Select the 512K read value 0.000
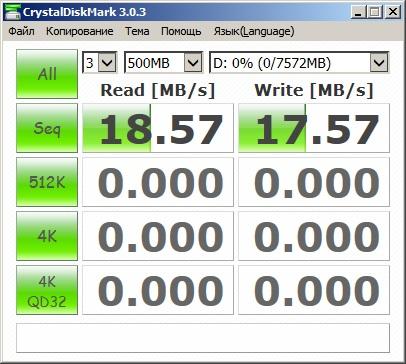The width and height of the screenshot is (406, 364). click(158, 182)
